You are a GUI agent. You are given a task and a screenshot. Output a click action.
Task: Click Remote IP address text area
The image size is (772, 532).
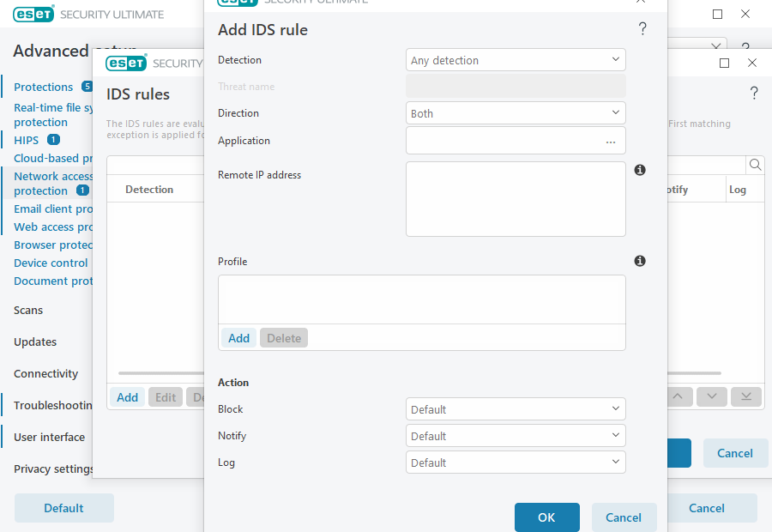click(x=516, y=199)
